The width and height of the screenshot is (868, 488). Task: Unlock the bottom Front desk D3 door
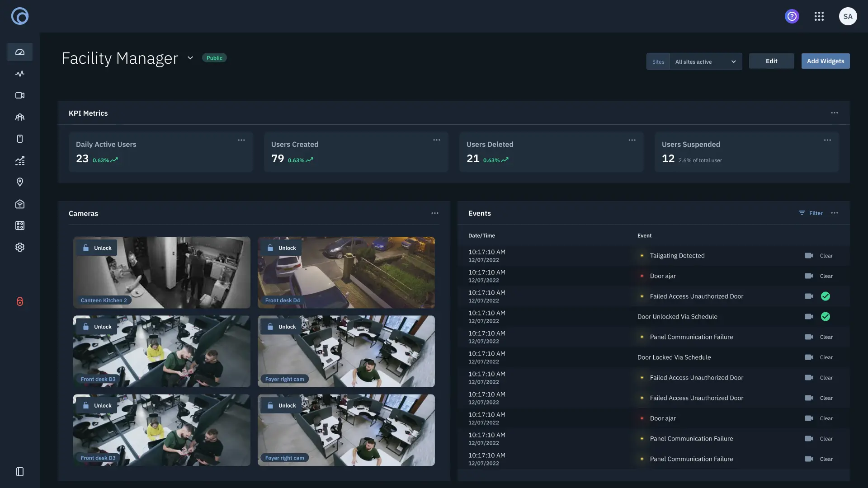pyautogui.click(x=97, y=405)
